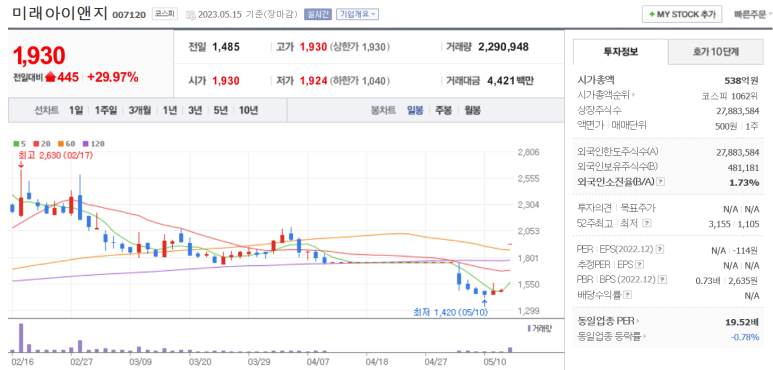Open the 시가총액순위 link
Screen dimensions: 773x370
tap(603, 95)
